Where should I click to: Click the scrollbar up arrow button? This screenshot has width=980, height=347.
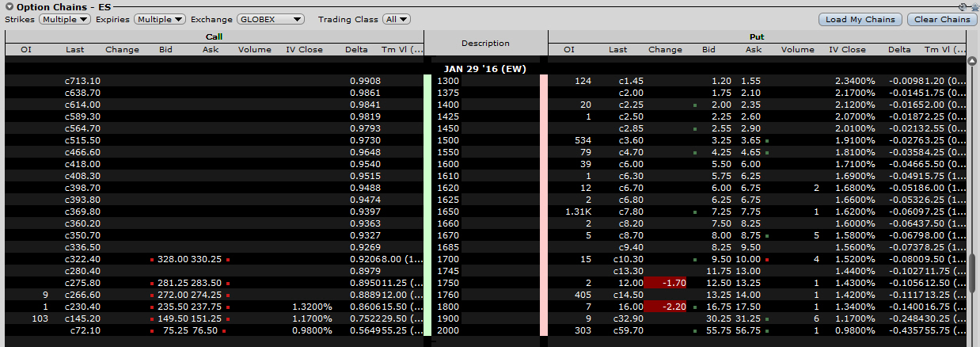972,61
